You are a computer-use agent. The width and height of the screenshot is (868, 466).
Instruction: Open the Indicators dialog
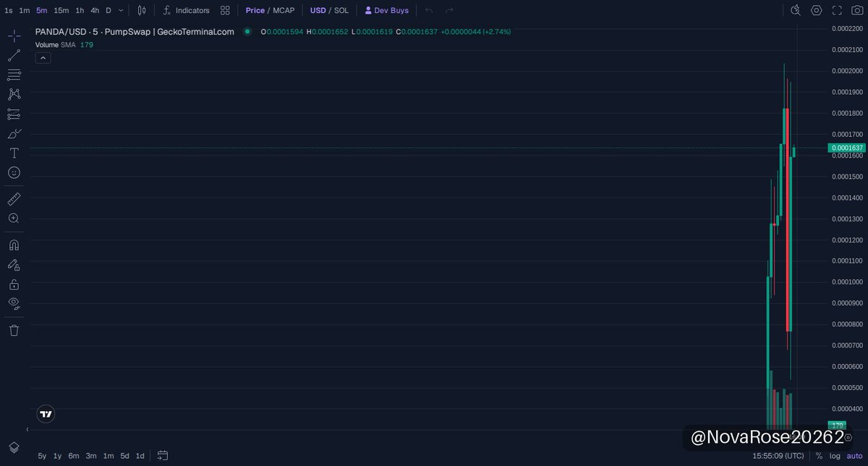click(x=186, y=10)
